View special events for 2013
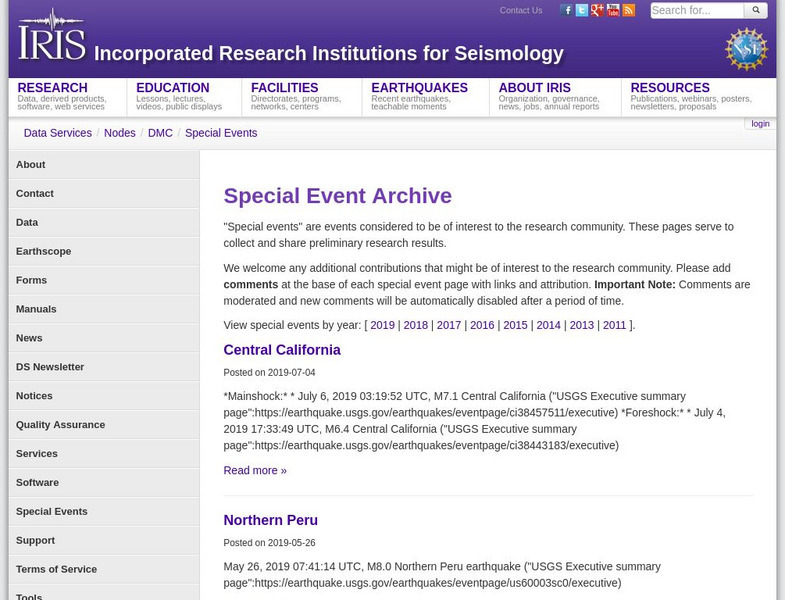Image resolution: width=785 pixels, height=600 pixels. (x=582, y=325)
